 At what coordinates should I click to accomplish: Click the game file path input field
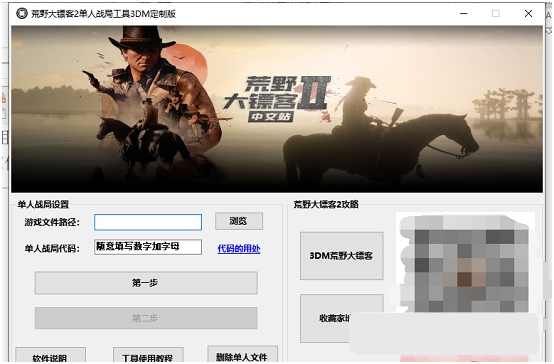[x=148, y=222]
